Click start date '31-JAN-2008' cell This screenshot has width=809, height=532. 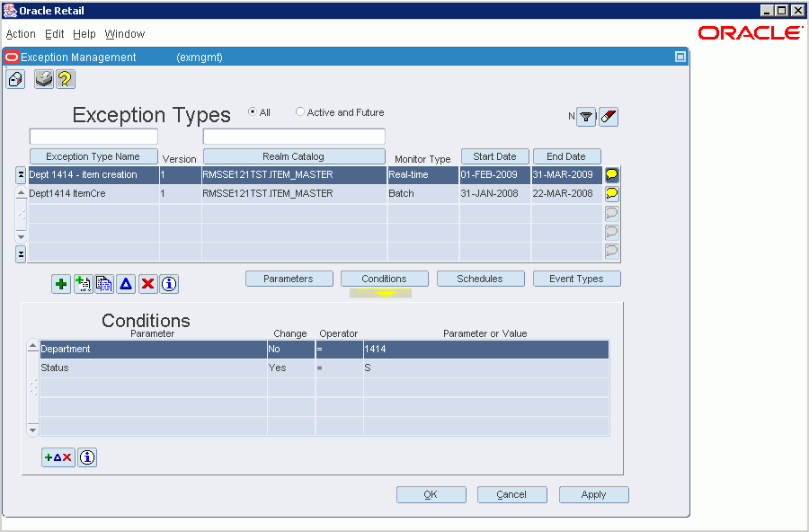click(494, 194)
